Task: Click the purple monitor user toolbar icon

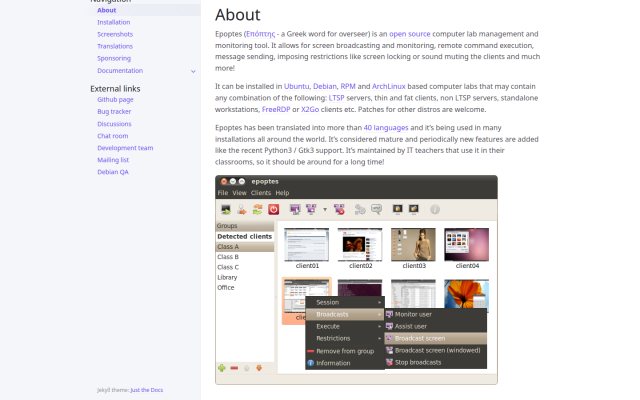Action: [x=295, y=209]
